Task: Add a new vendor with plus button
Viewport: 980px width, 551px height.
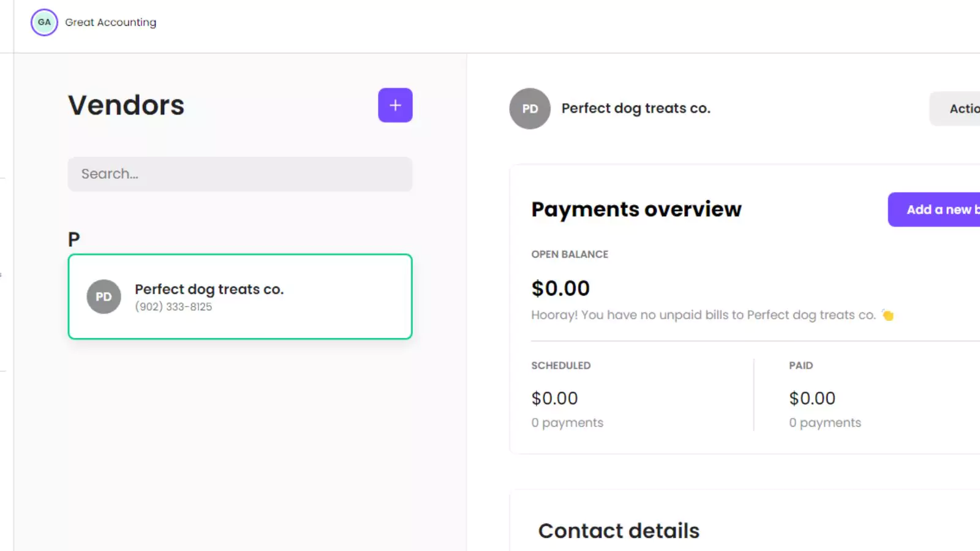Action: 395,105
